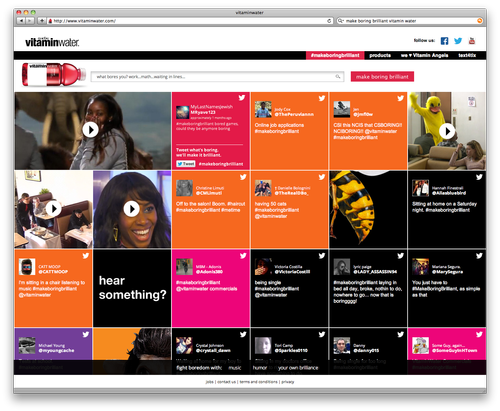Click the browser back arrow button
This screenshot has height=411, width=500.
click(x=21, y=21)
